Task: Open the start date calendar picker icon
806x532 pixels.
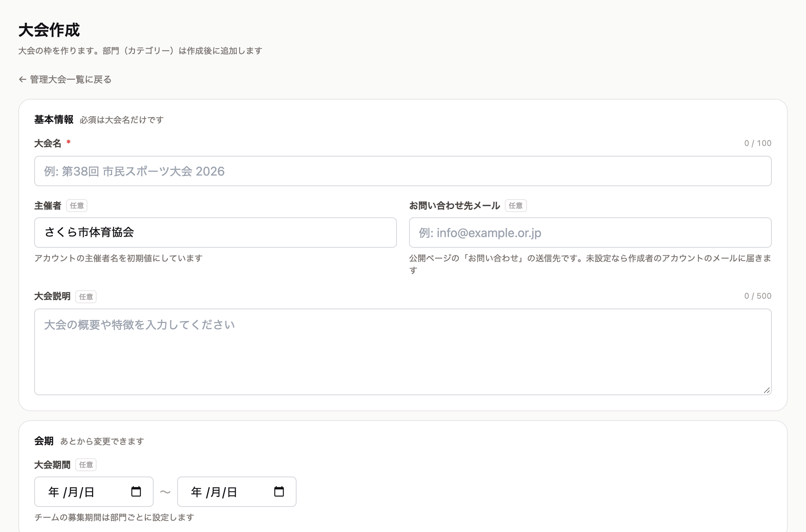Action: (x=136, y=491)
